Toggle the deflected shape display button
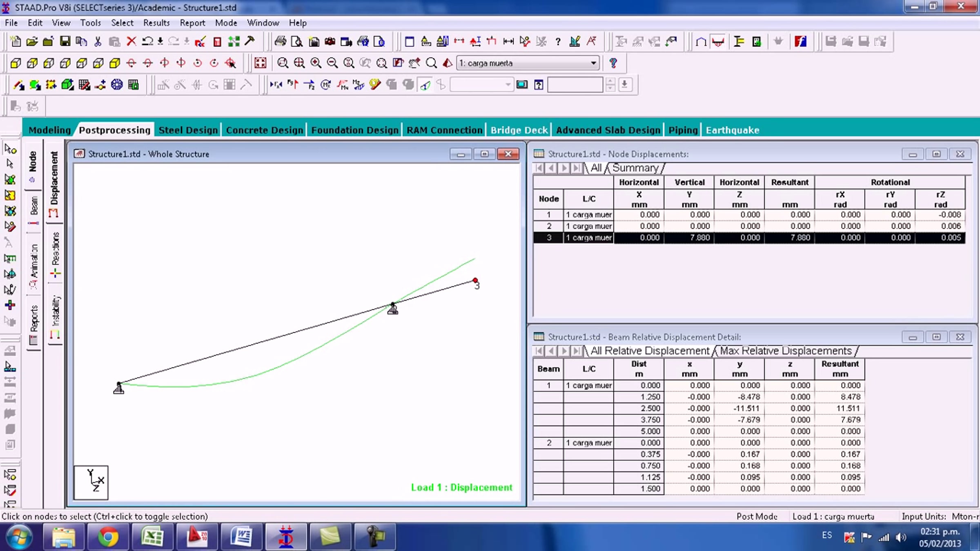The width and height of the screenshot is (980, 551). tap(425, 85)
